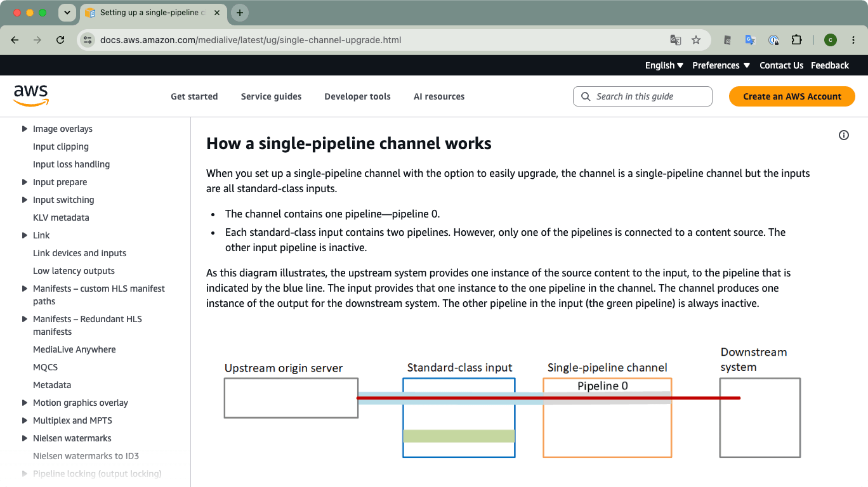Expand the Image overlays section
This screenshot has height=487, width=868.
pyautogui.click(x=25, y=129)
